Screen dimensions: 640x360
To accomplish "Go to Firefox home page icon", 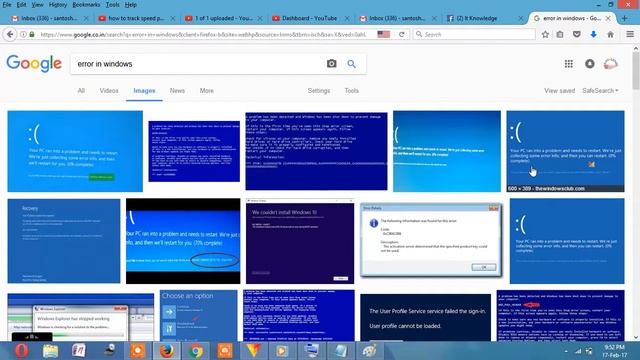I will pos(610,35).
